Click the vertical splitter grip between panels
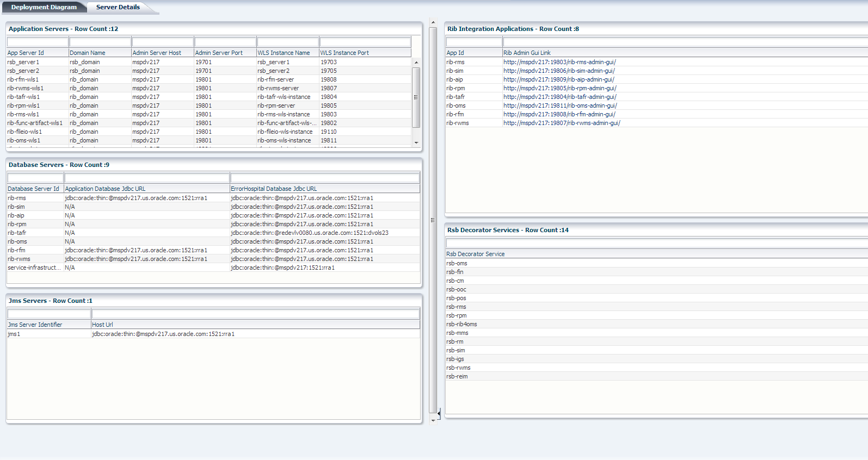This screenshot has height=460, width=868. point(433,220)
